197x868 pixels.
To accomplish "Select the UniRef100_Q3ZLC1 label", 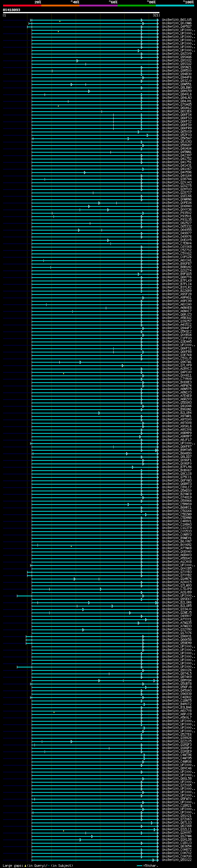I will [x=177, y=829].
